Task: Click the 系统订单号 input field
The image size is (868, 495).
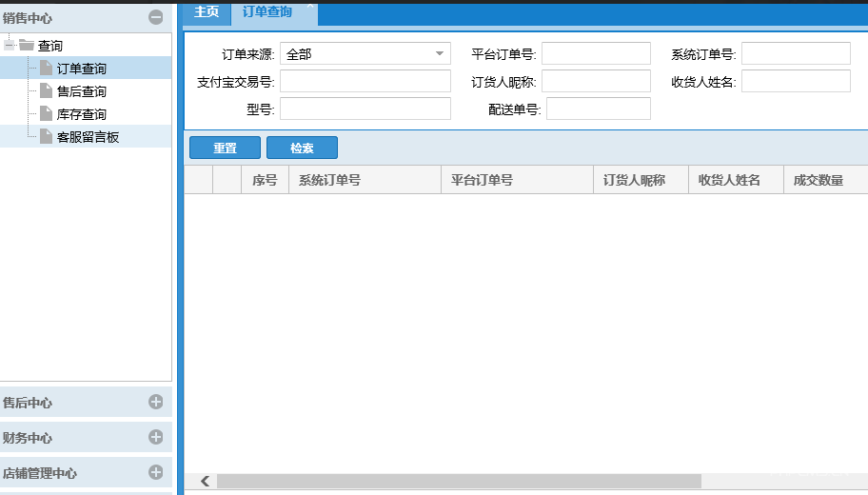Action: point(796,53)
